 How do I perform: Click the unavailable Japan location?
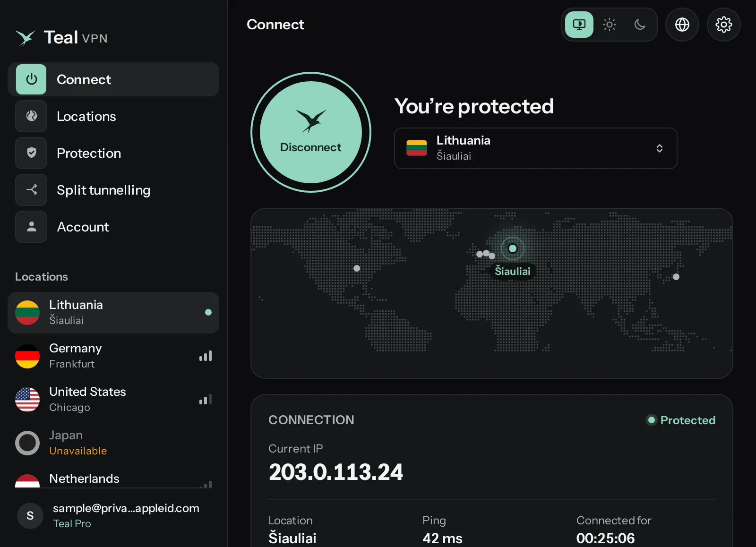[113, 443]
